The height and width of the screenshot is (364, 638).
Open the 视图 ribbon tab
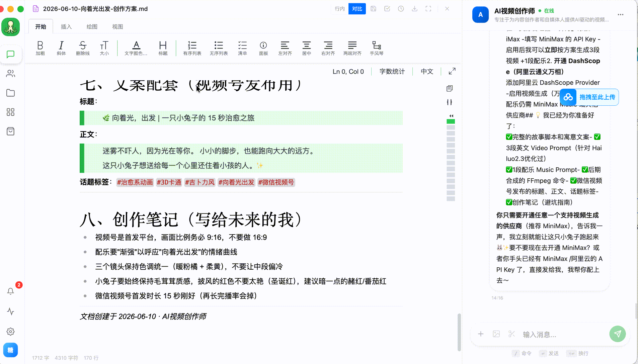[x=117, y=27]
